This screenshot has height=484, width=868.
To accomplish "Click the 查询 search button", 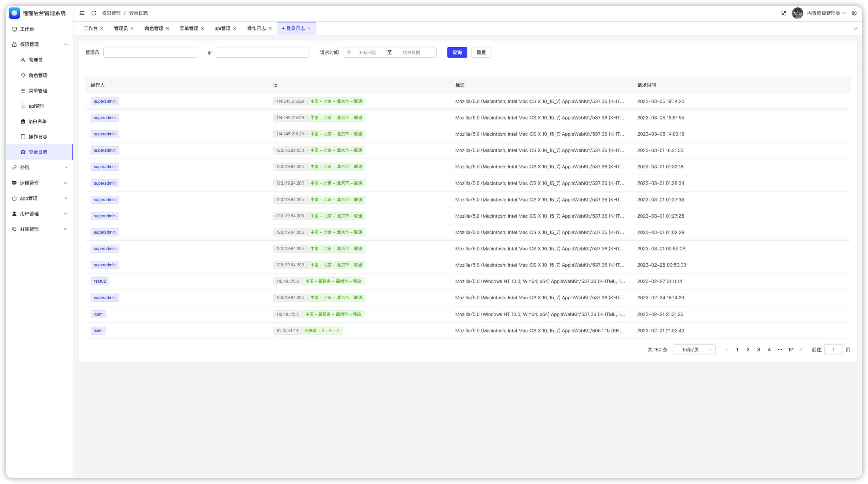I will [457, 52].
